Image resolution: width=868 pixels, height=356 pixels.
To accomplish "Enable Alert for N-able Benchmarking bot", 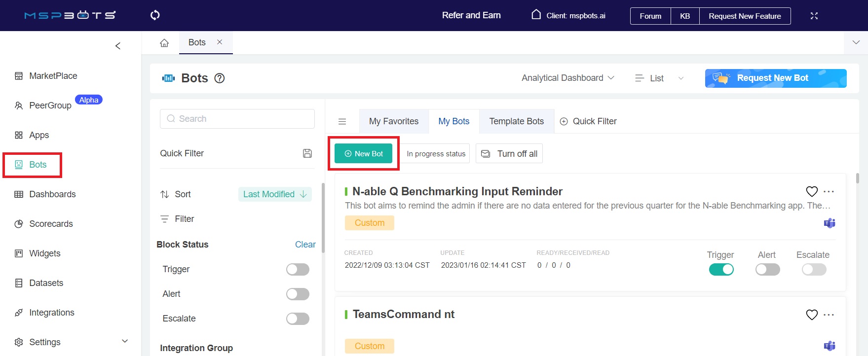I will [x=767, y=270].
